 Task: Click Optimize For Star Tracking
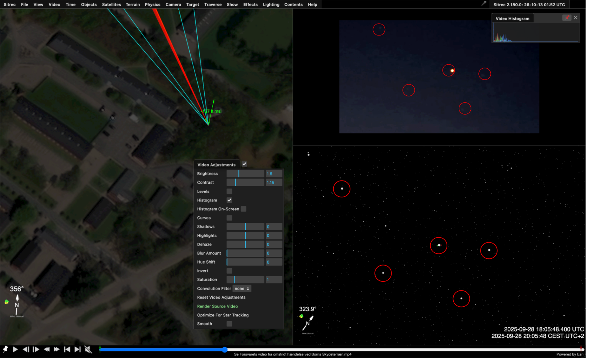tap(223, 315)
